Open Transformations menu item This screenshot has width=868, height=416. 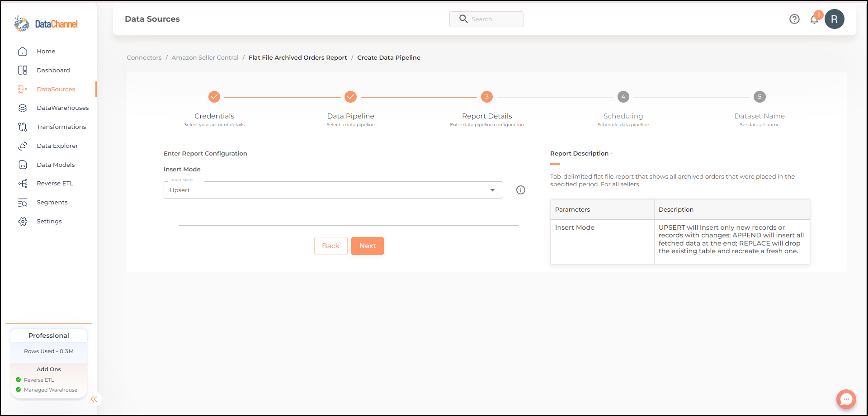tap(61, 127)
